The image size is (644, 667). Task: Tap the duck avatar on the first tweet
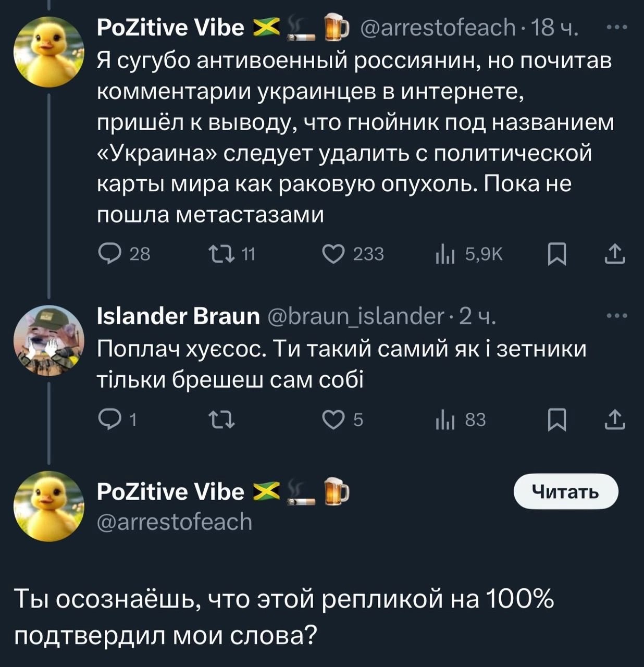click(x=48, y=52)
